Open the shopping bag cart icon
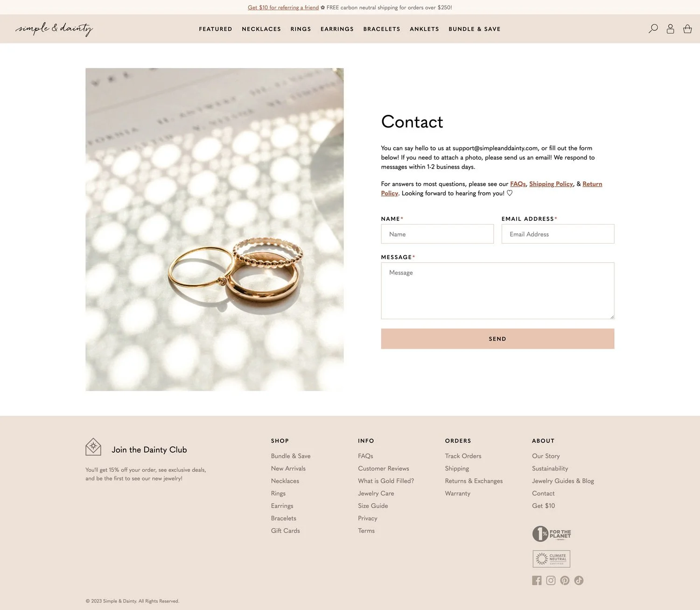 point(687,28)
